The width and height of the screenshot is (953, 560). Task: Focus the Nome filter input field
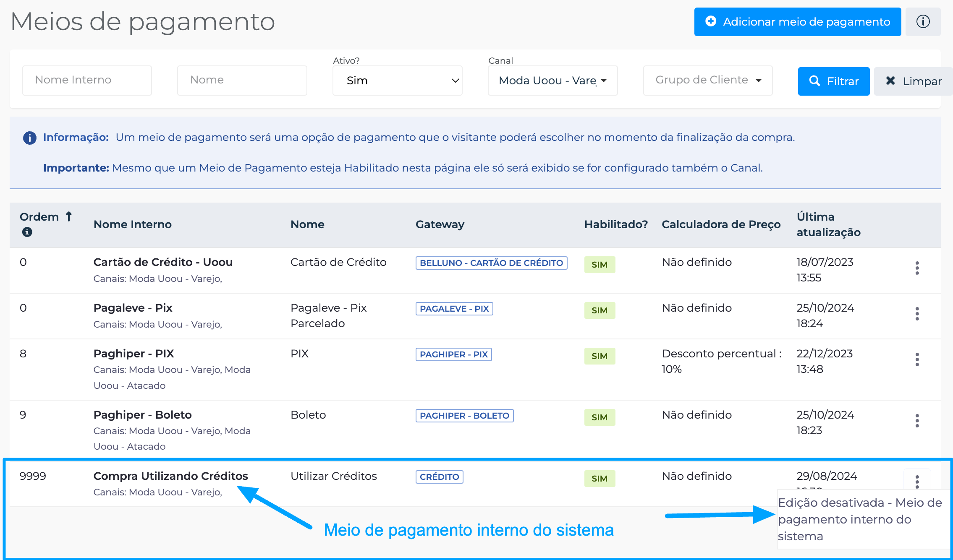(x=242, y=80)
